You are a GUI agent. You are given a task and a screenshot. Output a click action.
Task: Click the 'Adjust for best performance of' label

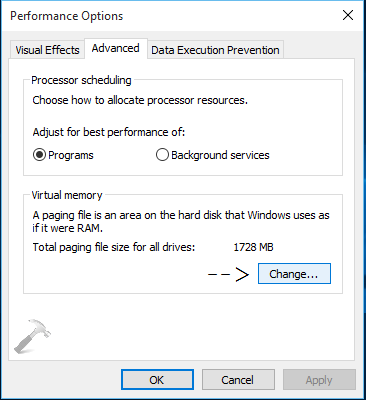(x=109, y=132)
